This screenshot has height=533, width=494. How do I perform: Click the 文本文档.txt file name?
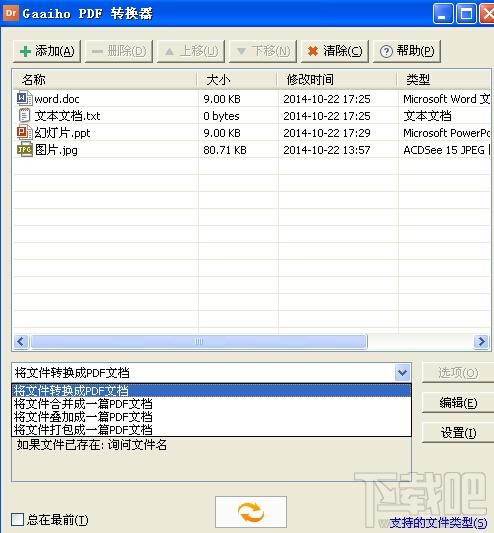pos(67,116)
